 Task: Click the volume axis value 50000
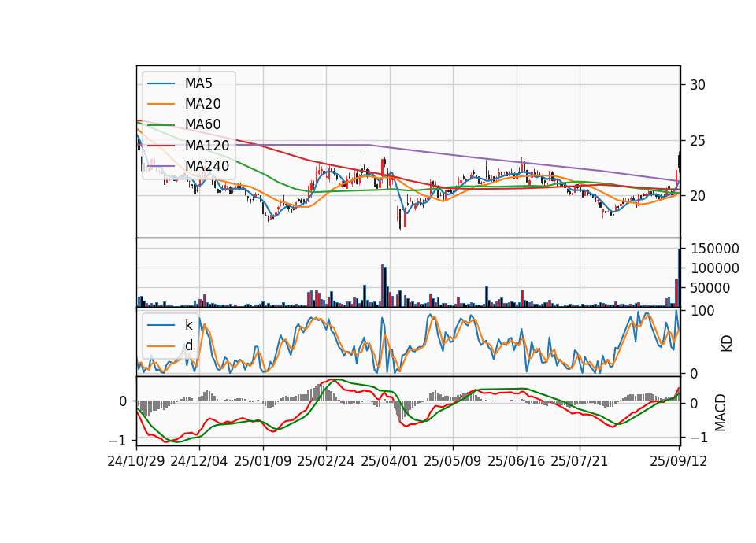pos(710,288)
